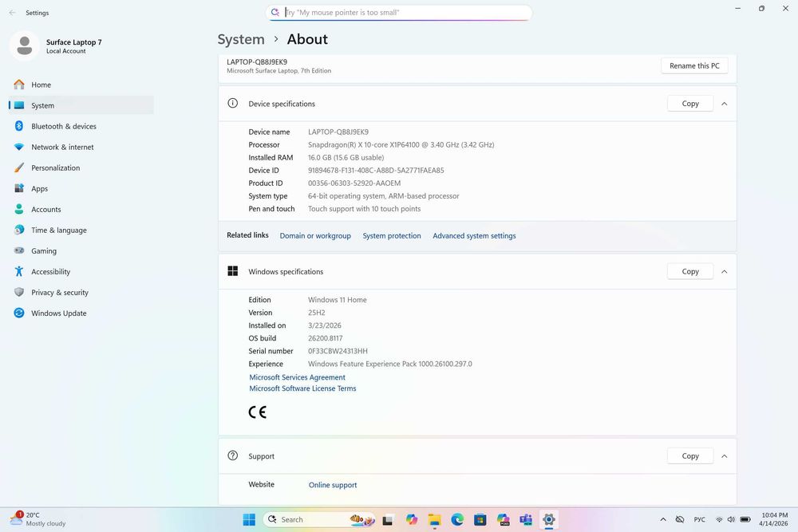Click the search icon in Settings search box
This screenshot has height=532, width=798.
click(x=275, y=12)
